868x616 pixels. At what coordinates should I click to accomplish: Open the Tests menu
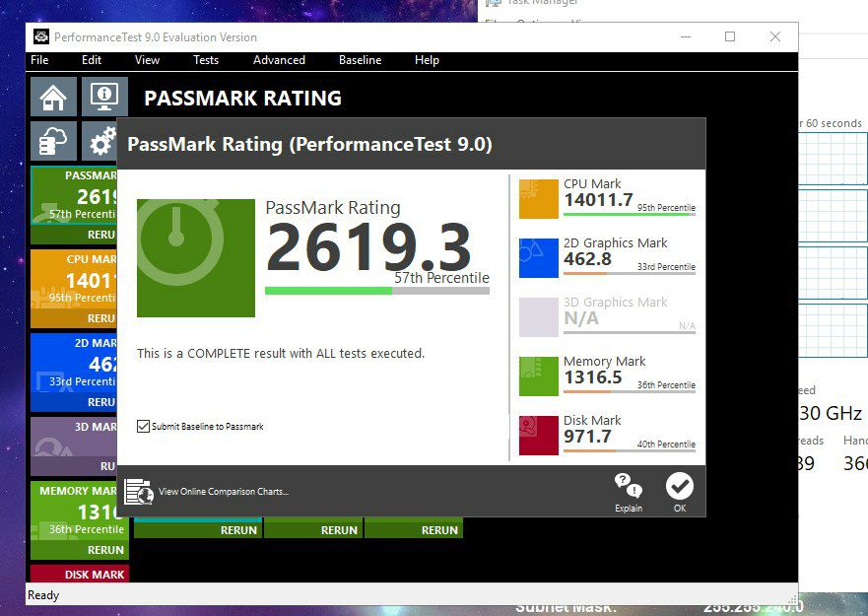pos(206,60)
